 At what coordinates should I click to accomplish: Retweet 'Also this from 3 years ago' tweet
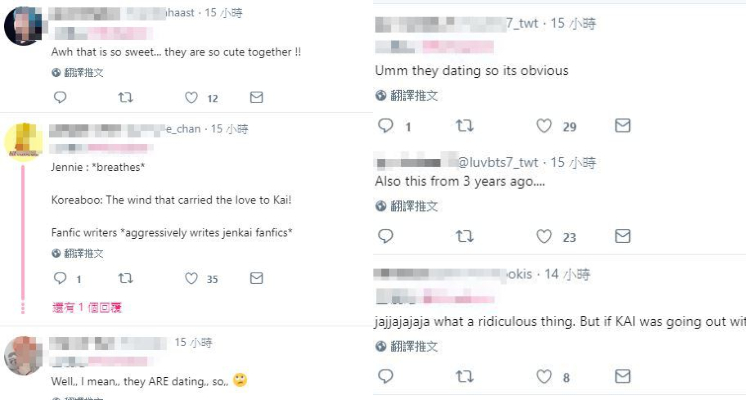click(464, 237)
